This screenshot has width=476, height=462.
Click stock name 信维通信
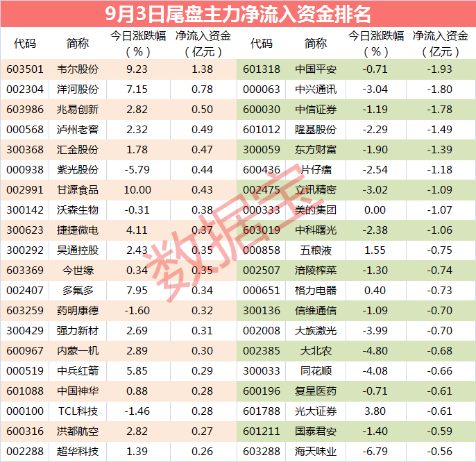click(316, 311)
